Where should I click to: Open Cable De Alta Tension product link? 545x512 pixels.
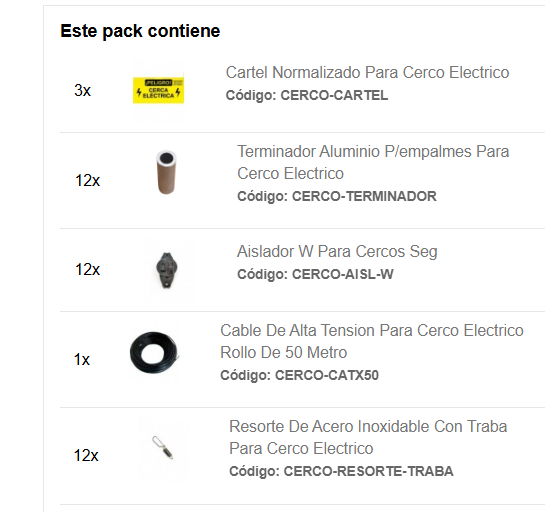pyautogui.click(x=372, y=341)
